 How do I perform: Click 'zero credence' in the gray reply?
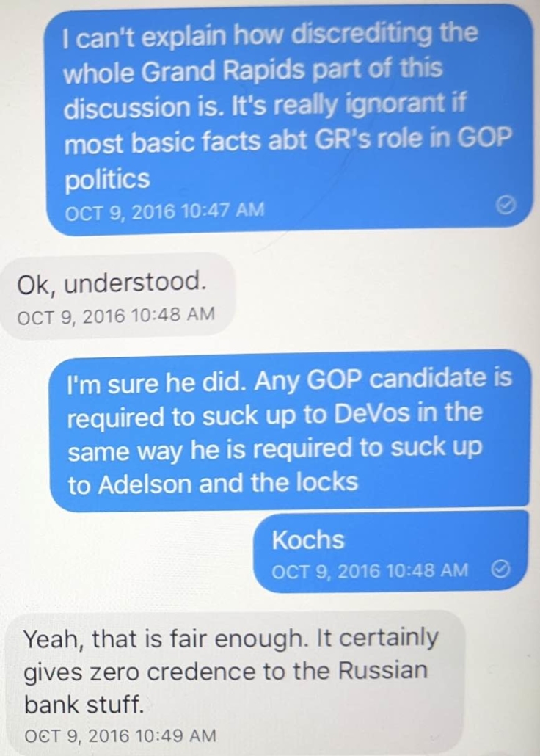click(x=188, y=671)
